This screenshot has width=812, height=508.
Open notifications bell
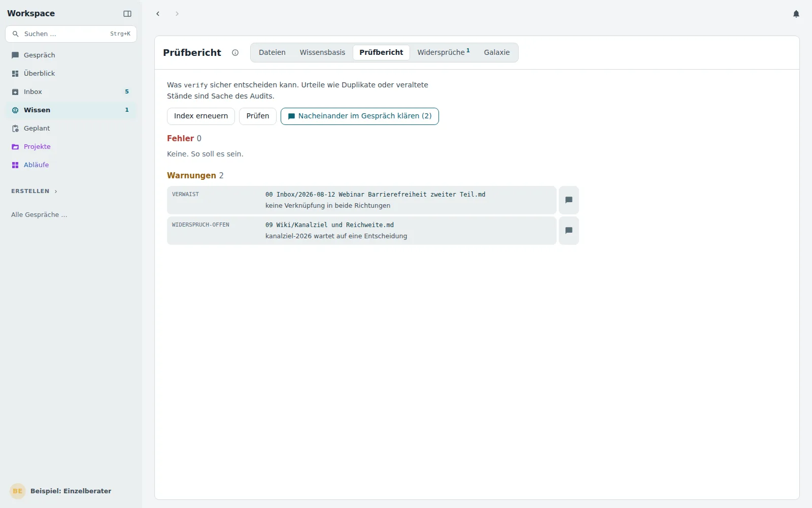click(x=796, y=14)
